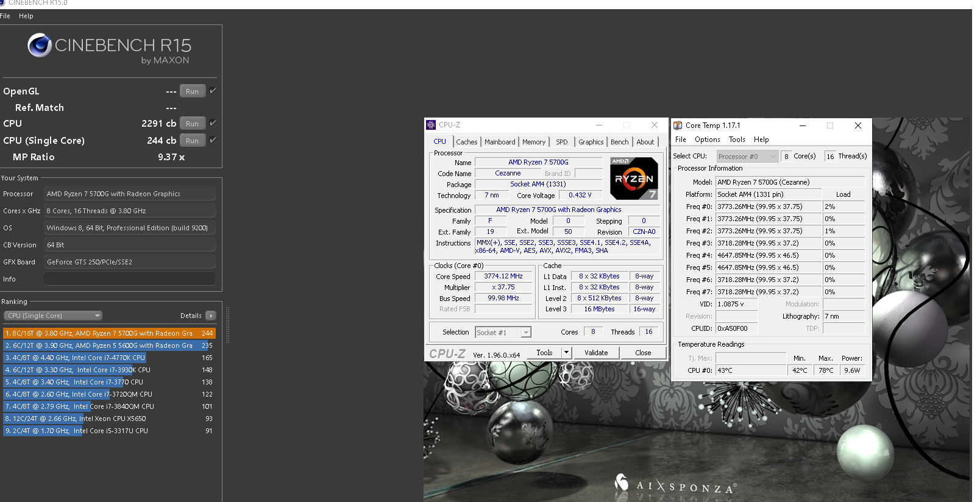The image size is (980, 502).
Task: Toggle the CPU test checkbox
Action: 213,123
